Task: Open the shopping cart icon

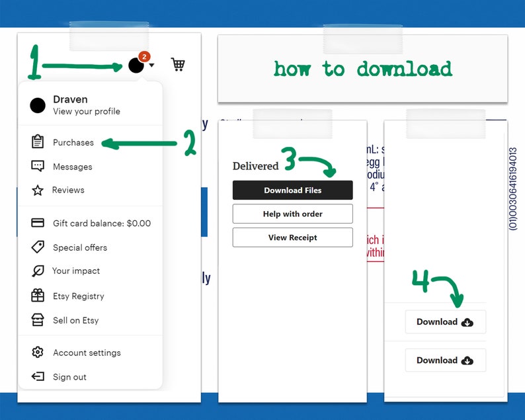Action: (x=178, y=64)
